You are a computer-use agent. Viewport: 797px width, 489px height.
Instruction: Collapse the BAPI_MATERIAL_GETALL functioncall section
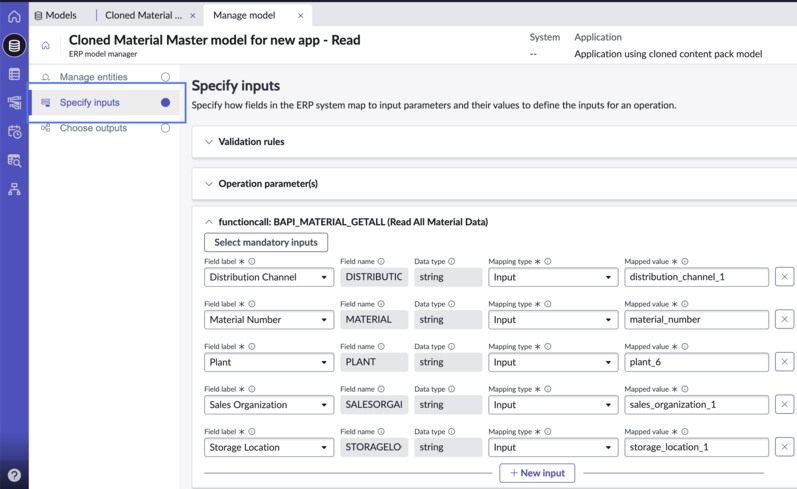pos(208,222)
